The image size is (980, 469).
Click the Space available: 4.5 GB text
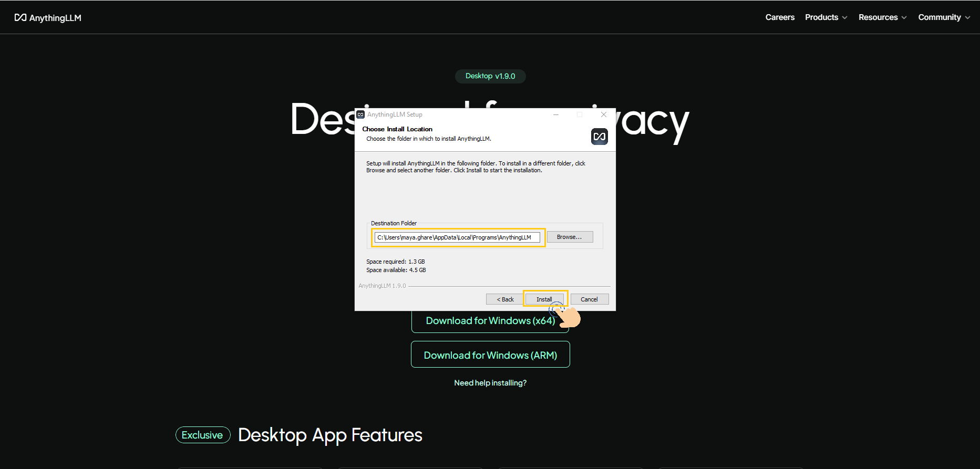pos(396,270)
